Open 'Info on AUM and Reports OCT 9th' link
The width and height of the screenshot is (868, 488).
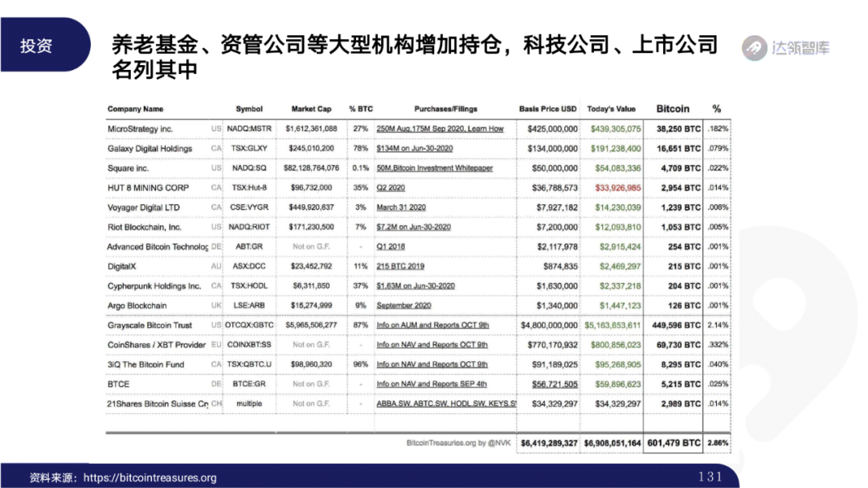[x=433, y=325]
